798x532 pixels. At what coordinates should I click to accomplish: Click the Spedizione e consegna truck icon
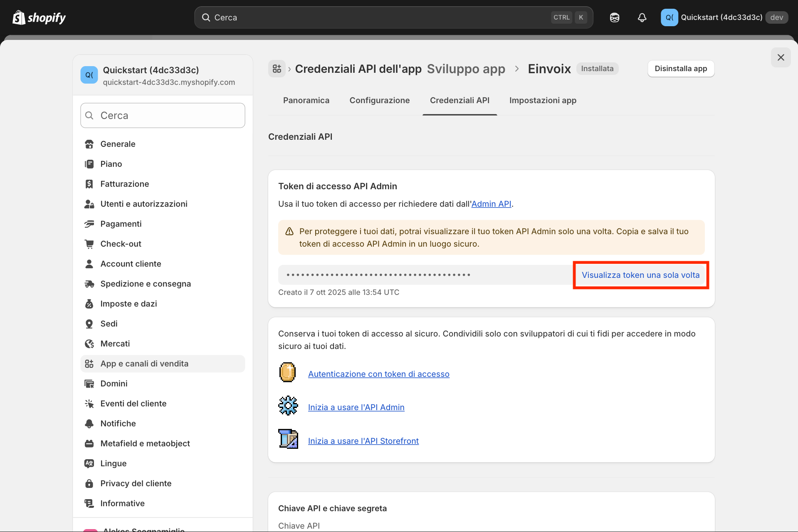89,284
